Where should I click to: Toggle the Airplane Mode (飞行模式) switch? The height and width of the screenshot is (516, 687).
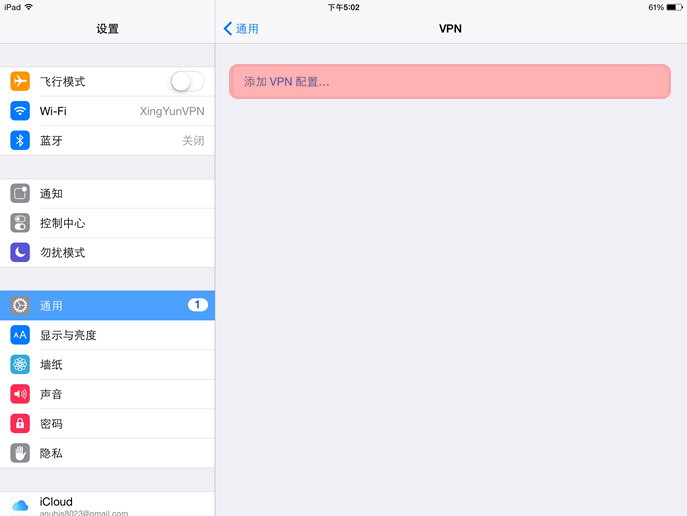point(188,81)
